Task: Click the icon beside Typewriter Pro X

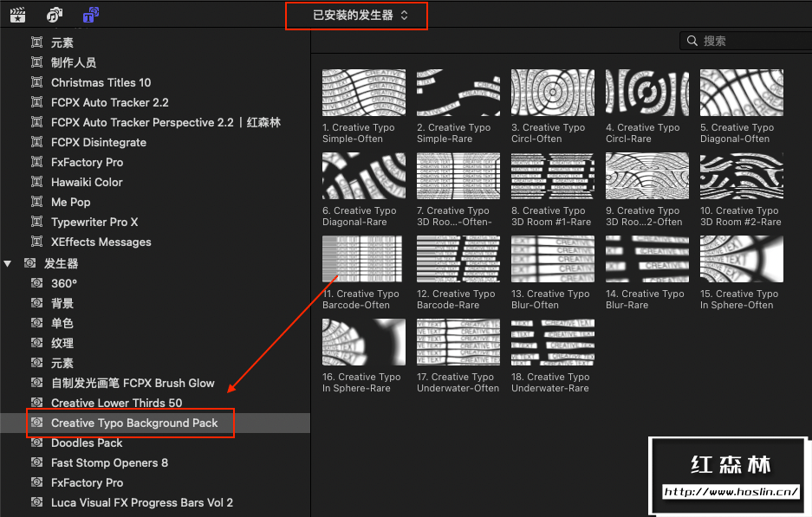Action: coord(36,222)
